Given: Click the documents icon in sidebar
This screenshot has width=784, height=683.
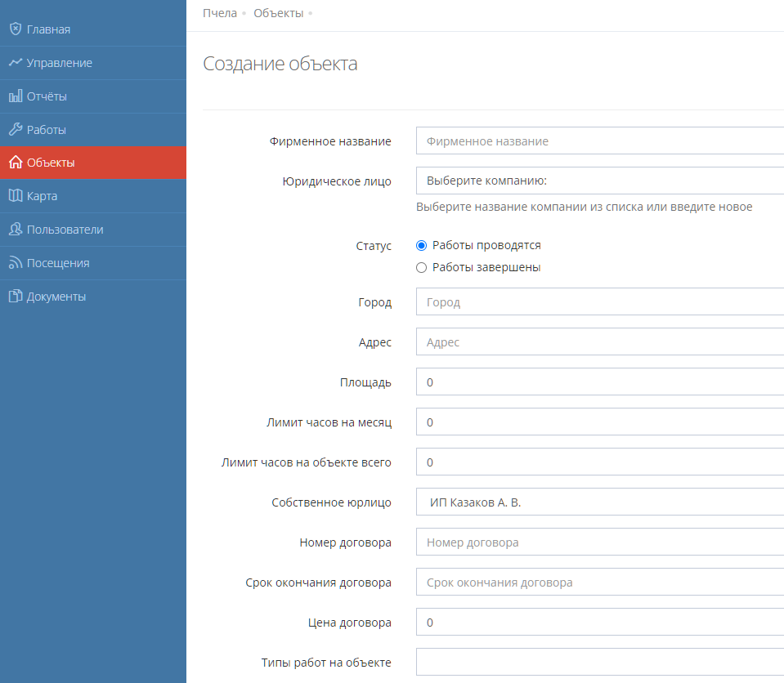Looking at the screenshot, I should coord(15,297).
